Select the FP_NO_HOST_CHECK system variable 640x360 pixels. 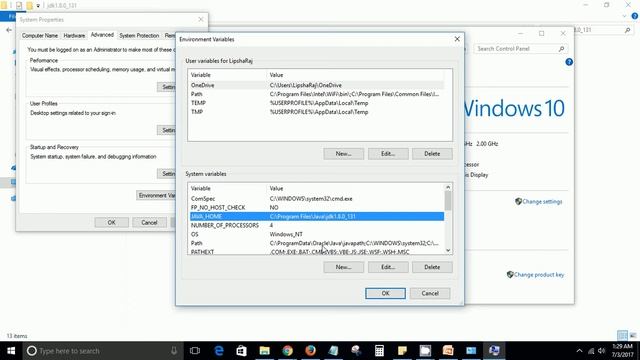pyautogui.click(x=317, y=207)
